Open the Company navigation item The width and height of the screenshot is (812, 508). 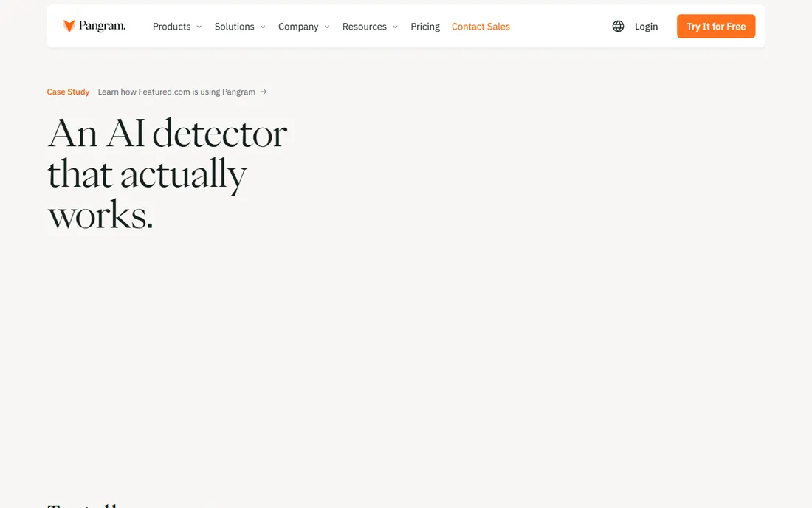298,27
